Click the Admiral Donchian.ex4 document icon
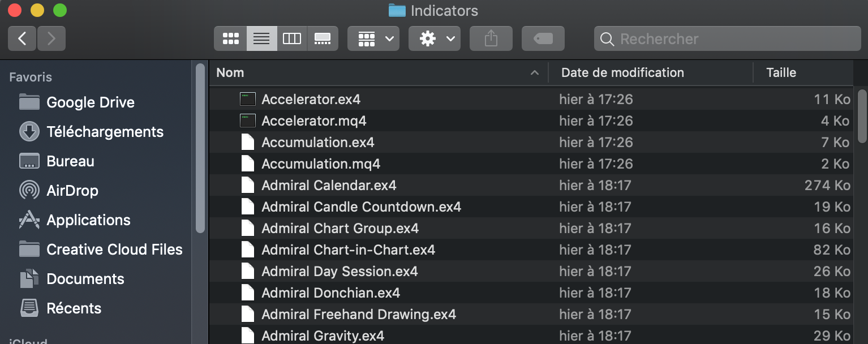The width and height of the screenshot is (868, 344). pyautogui.click(x=248, y=293)
